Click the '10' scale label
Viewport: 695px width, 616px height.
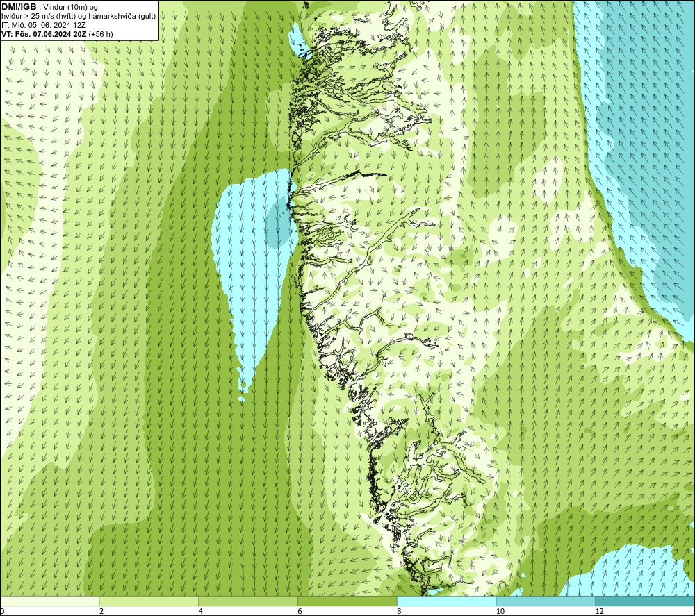[500, 611]
